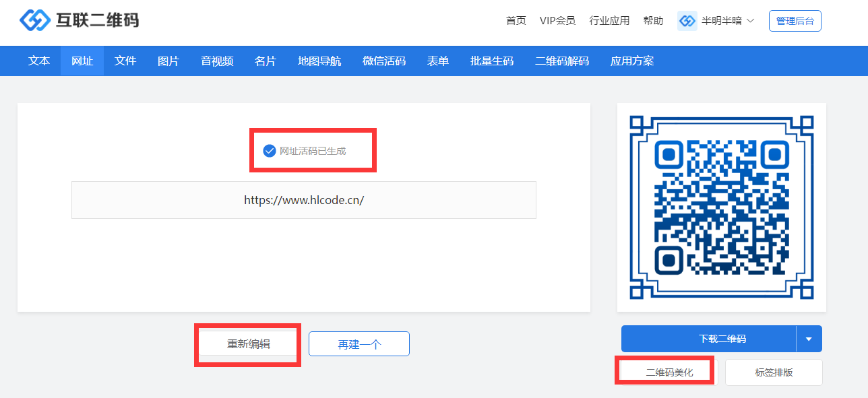Switch to the 音视频 tab
Screen dimensions: 868x398
(217, 61)
